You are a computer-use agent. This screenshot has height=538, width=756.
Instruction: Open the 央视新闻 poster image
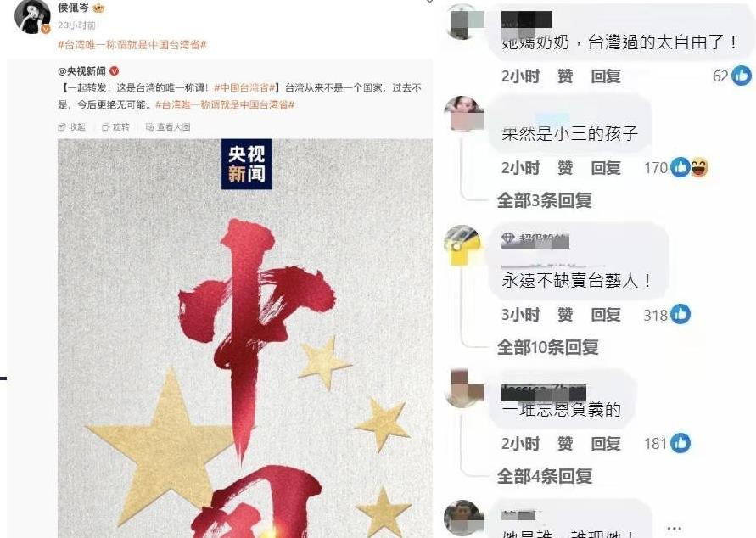[x=245, y=338]
